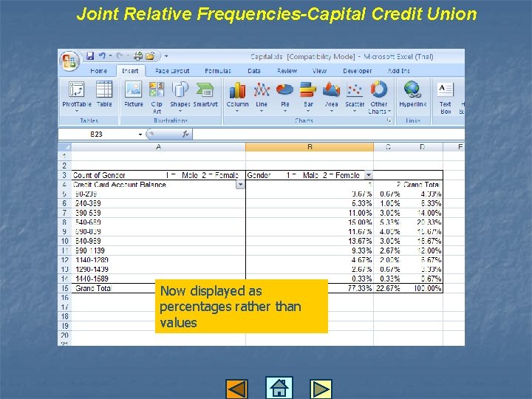Open Credit Card Account Balance filter dropdown
The width and height of the screenshot is (532, 399).
click(240, 185)
